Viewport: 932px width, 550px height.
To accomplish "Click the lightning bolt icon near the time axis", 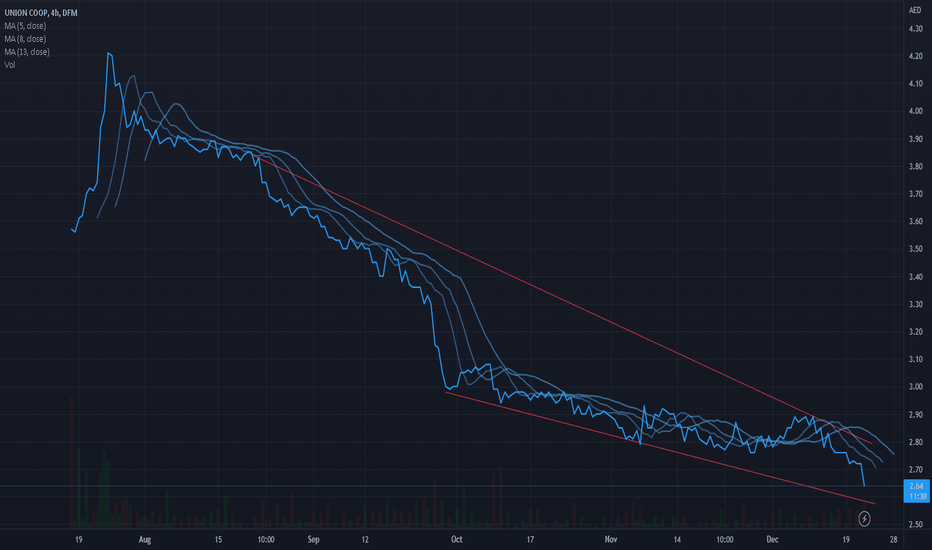I will pyautogui.click(x=864, y=519).
